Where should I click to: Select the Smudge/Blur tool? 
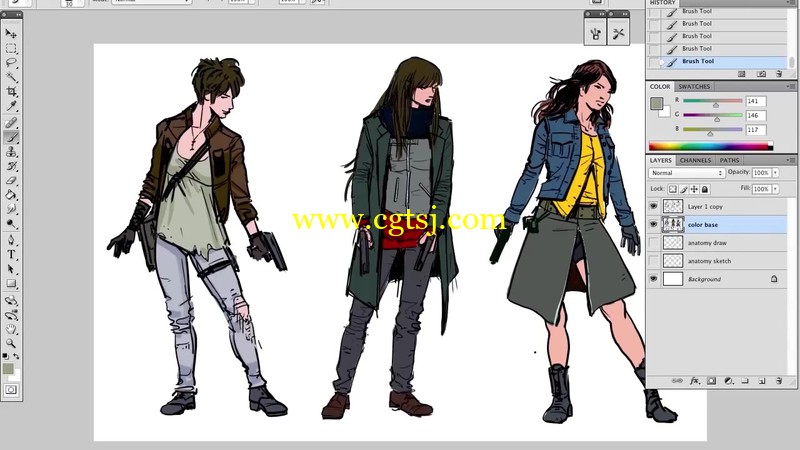pyautogui.click(x=11, y=209)
